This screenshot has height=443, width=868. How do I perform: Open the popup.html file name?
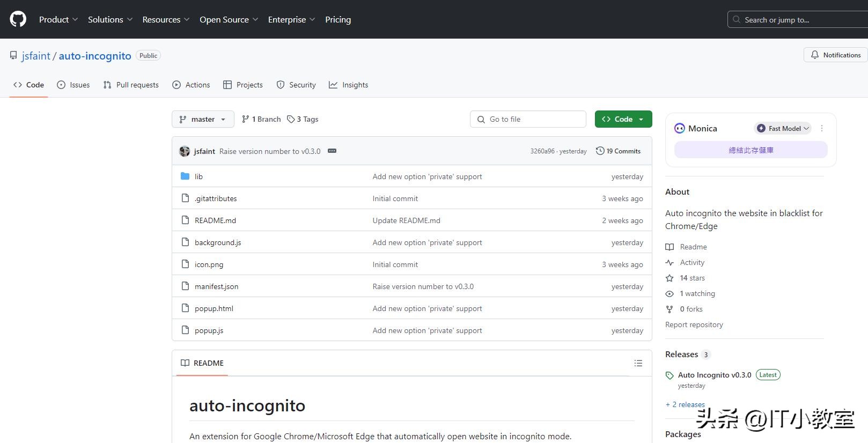coord(214,308)
